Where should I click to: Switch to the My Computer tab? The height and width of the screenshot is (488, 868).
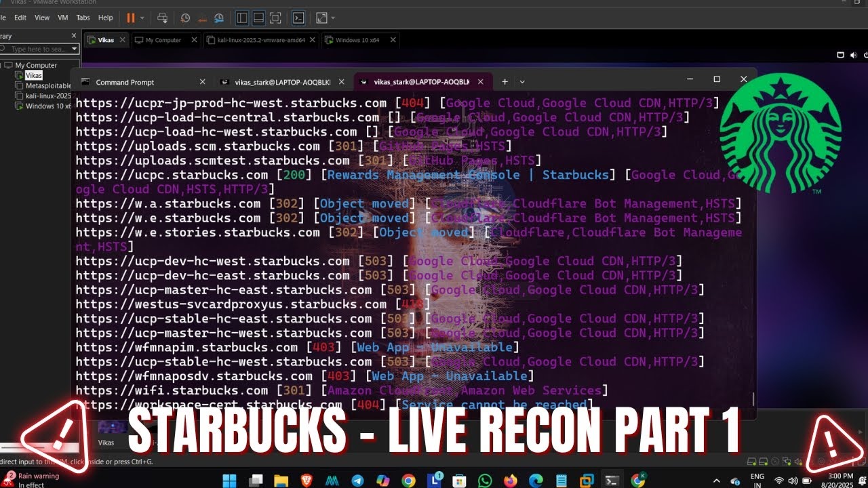[163, 40]
